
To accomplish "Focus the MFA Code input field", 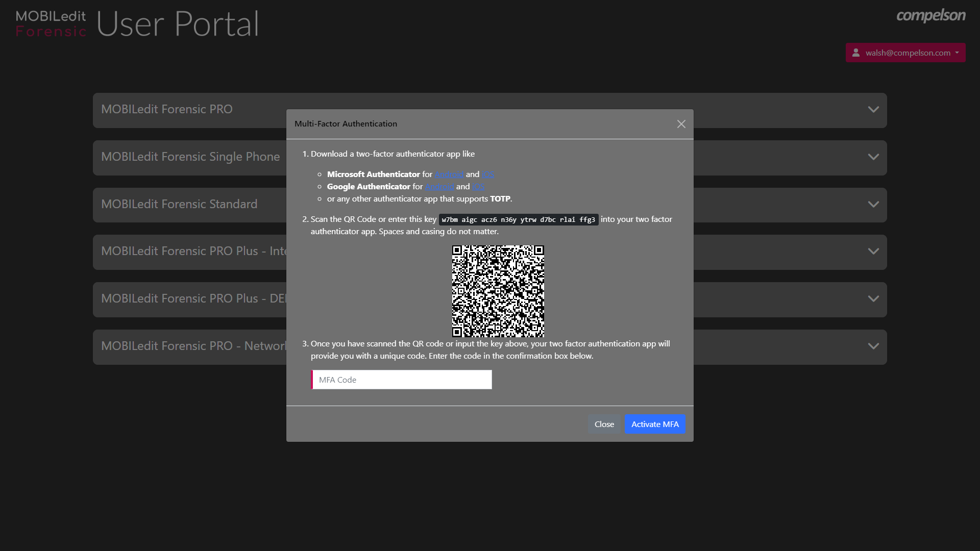I will 402,380.
